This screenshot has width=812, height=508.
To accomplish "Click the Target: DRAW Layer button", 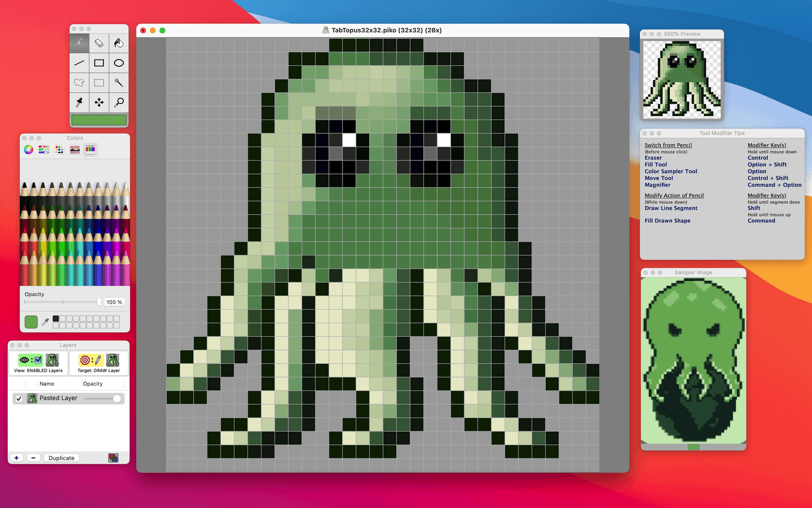I will point(99,363).
